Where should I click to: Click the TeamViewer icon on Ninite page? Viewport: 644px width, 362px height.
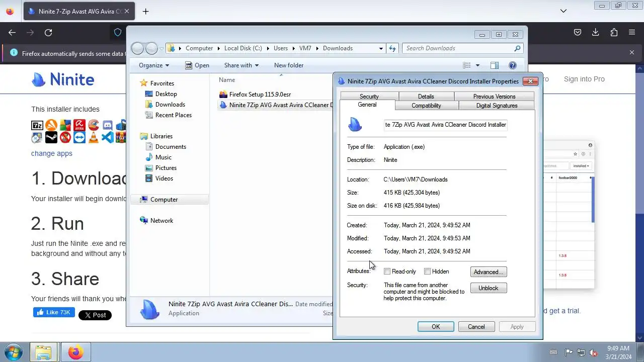point(79,137)
